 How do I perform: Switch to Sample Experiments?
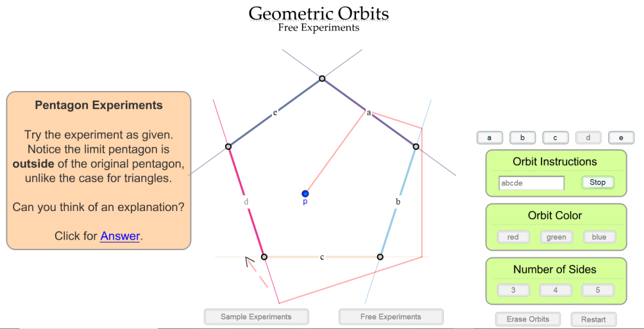tap(257, 317)
